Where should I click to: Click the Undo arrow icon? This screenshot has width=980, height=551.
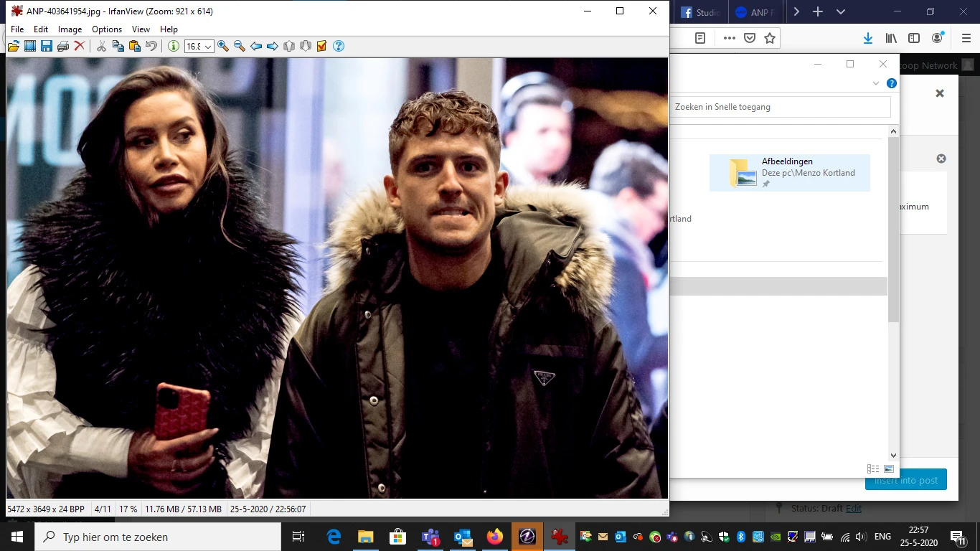[x=151, y=47]
